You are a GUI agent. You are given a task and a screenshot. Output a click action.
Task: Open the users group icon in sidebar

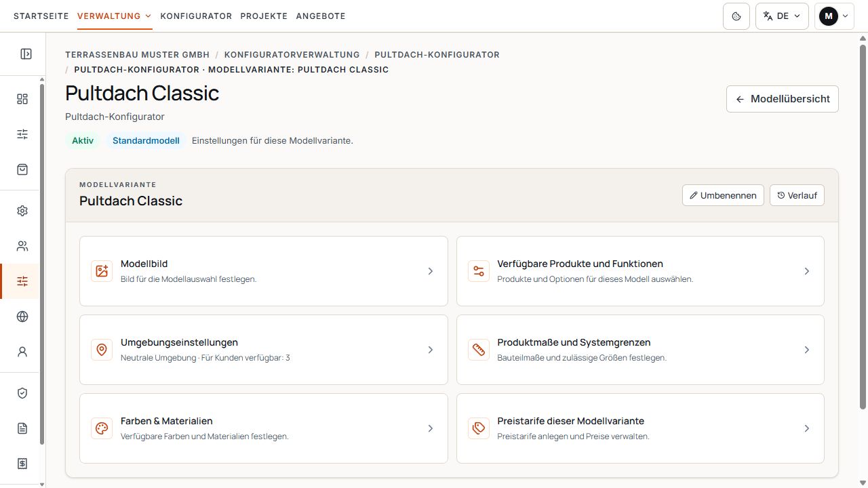click(x=22, y=246)
